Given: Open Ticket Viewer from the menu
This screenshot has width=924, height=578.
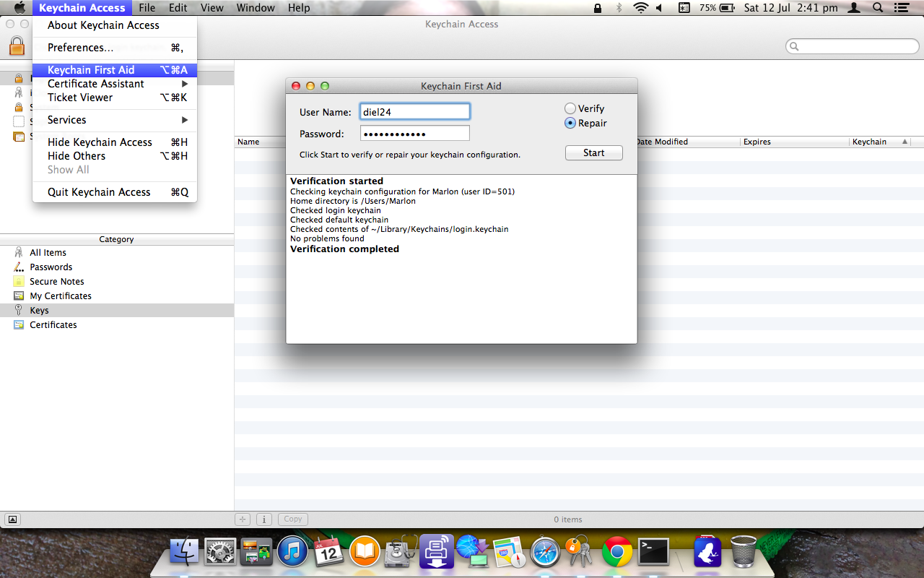Looking at the screenshot, I should (115, 98).
